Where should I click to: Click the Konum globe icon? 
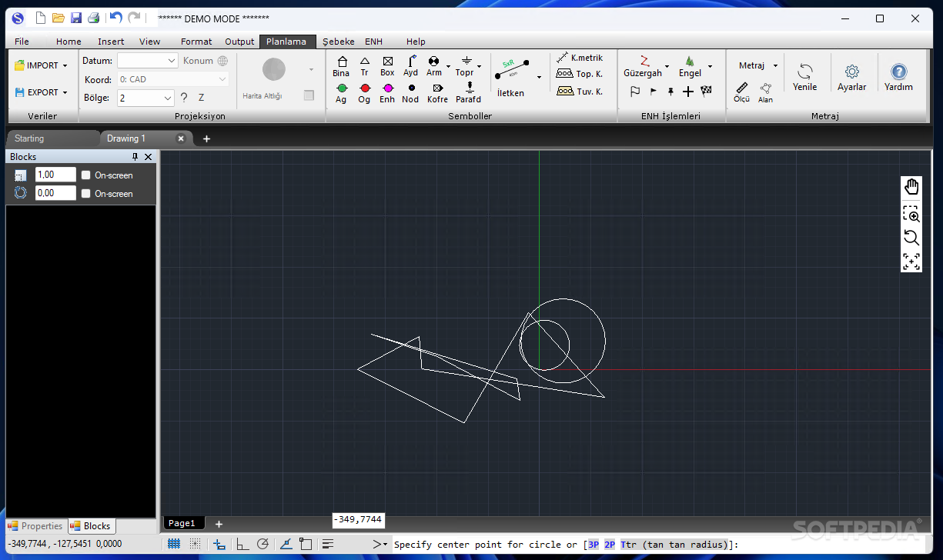click(x=222, y=61)
